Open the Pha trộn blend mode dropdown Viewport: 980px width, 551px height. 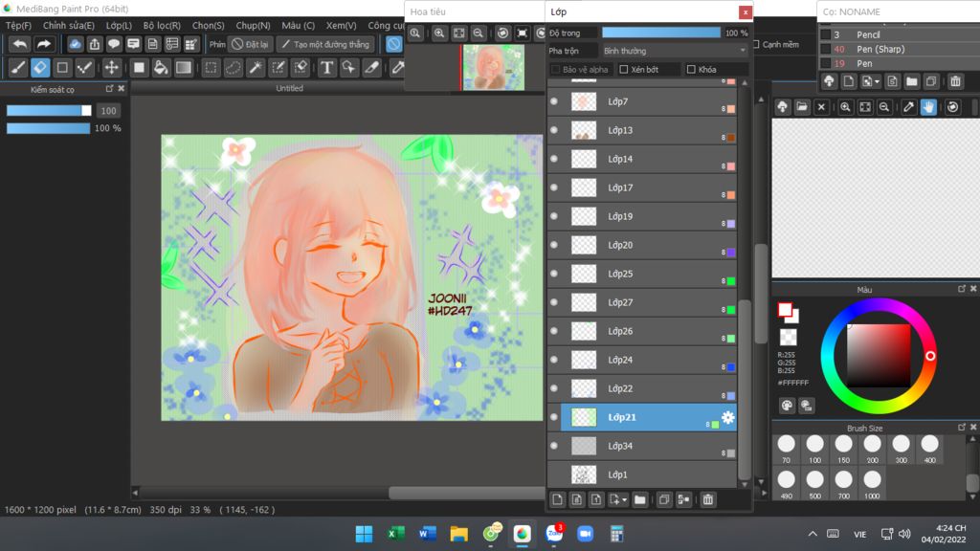[674, 51]
